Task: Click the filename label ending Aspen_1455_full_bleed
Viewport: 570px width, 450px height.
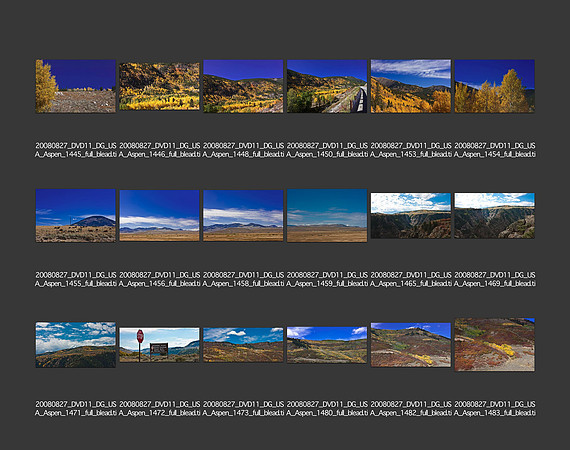Action: point(76,279)
